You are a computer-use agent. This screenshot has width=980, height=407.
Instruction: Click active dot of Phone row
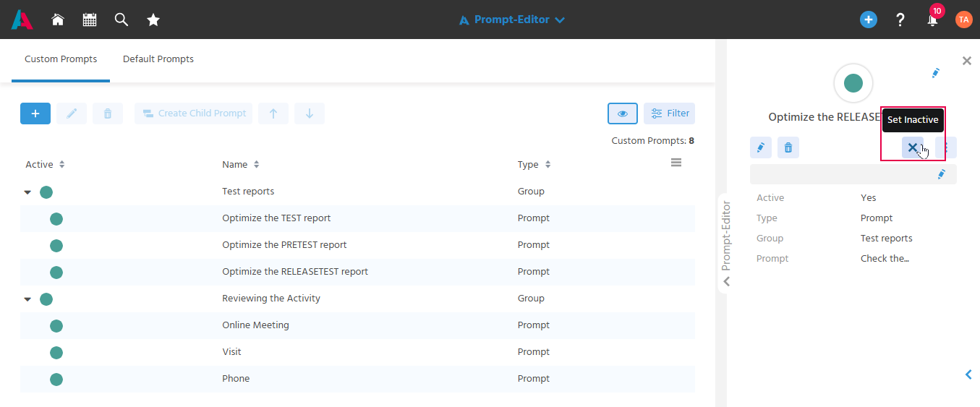click(56, 380)
